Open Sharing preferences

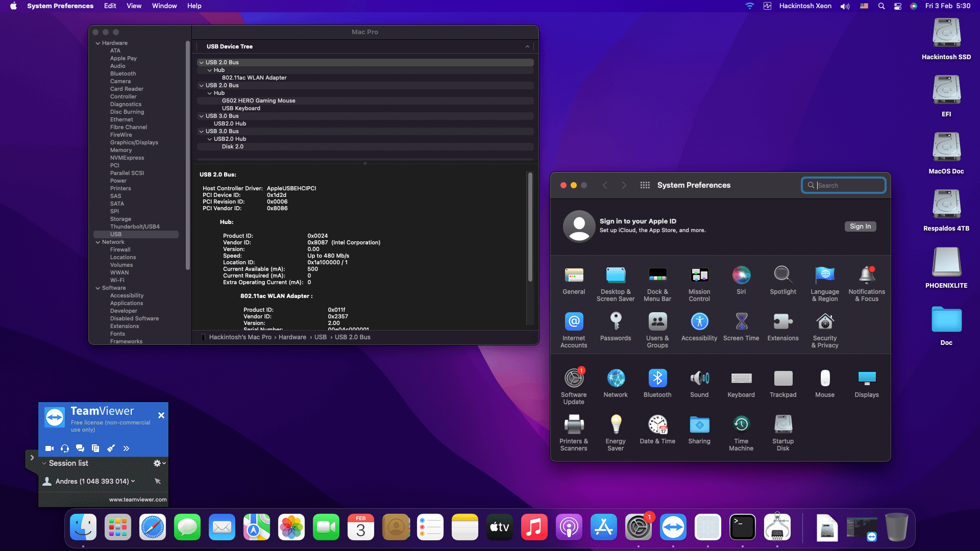click(699, 430)
